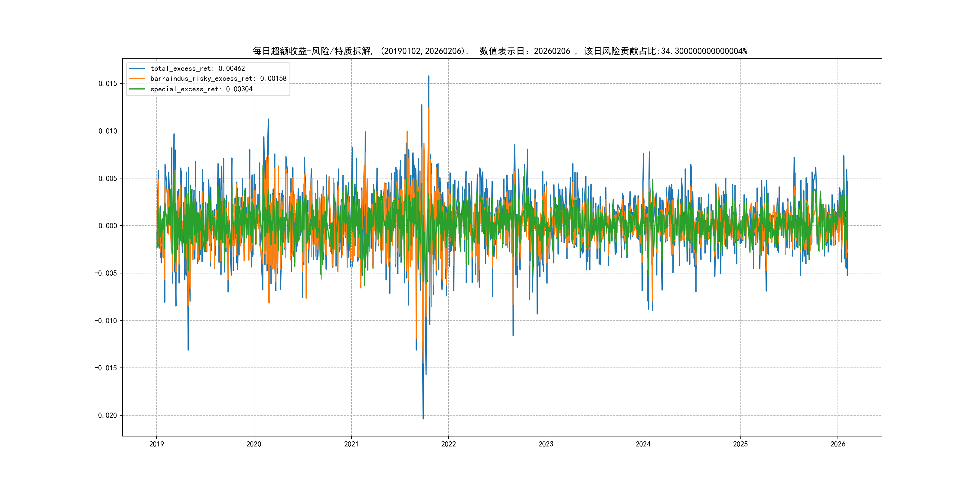This screenshot has height=490, width=980.
Task: Click the 2025 x-axis tick label
Action: click(740, 444)
